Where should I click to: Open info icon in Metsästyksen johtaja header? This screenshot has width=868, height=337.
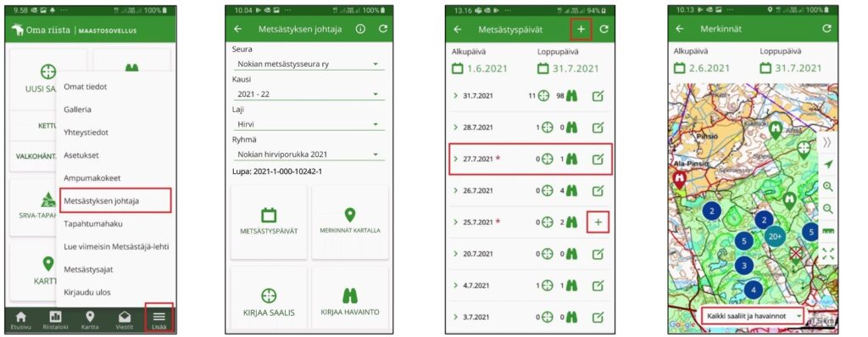click(x=360, y=29)
